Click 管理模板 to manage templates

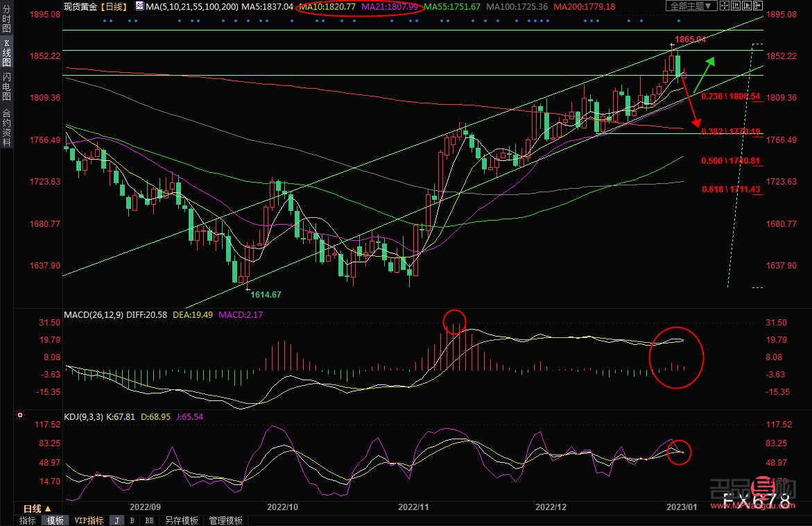226,520
